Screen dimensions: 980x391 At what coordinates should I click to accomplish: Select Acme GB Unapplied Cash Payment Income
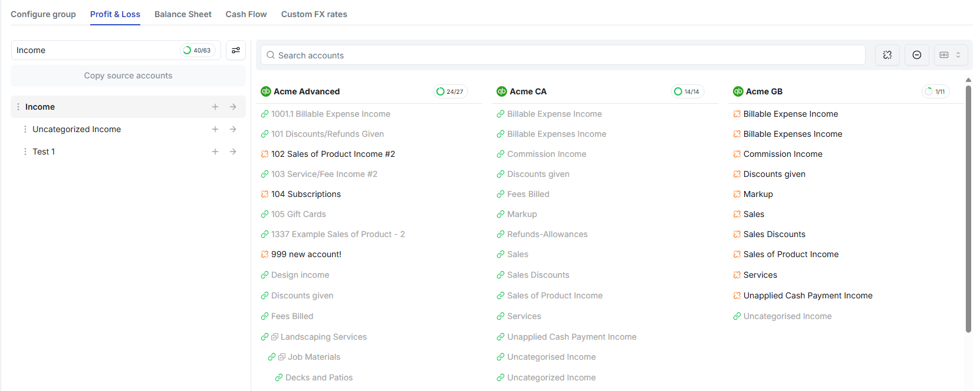tap(808, 295)
